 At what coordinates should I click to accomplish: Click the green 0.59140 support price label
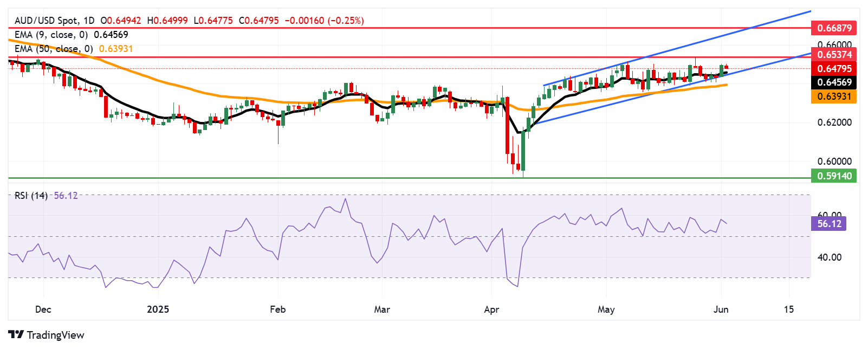pos(834,176)
